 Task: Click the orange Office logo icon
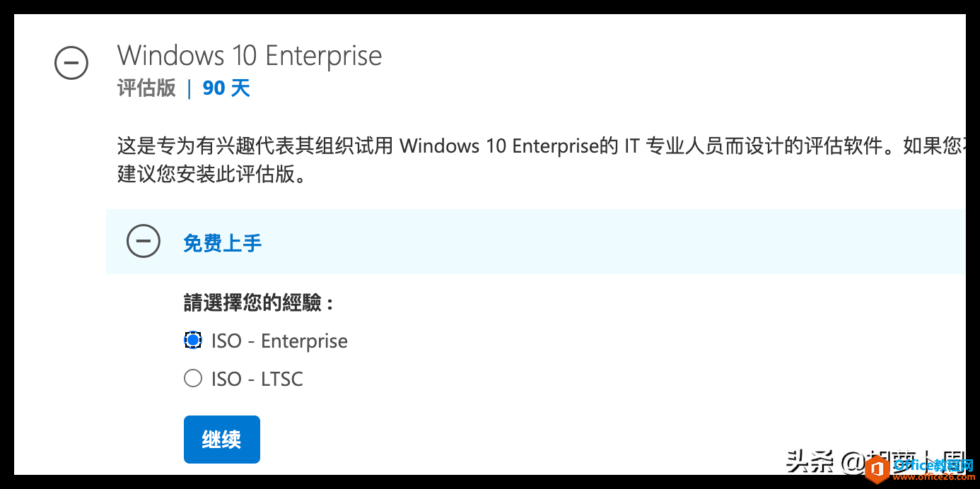(x=877, y=469)
